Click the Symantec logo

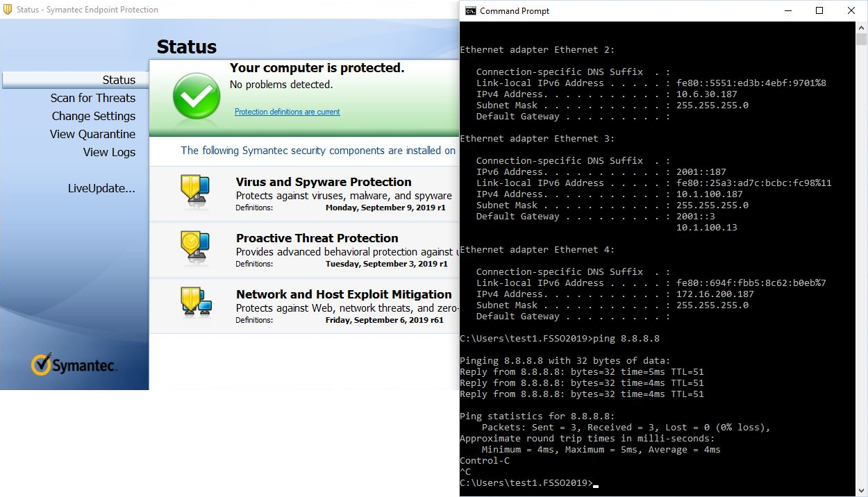[74, 364]
